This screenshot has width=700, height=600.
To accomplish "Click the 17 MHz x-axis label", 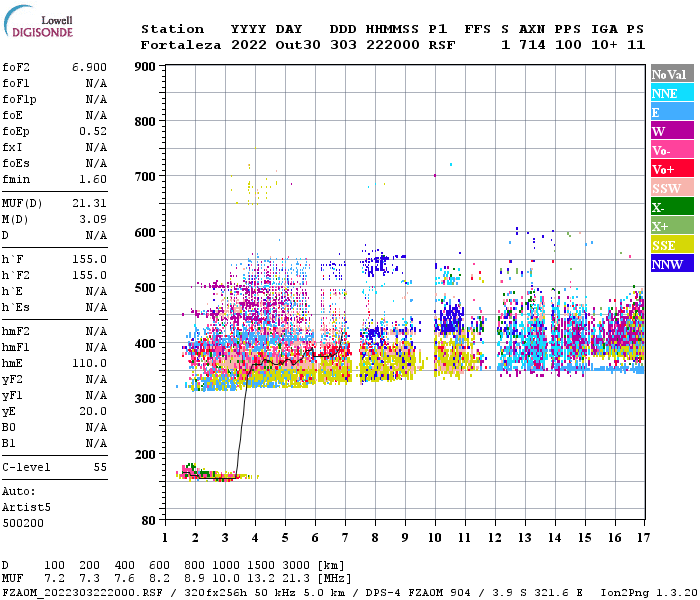I will point(643,538).
